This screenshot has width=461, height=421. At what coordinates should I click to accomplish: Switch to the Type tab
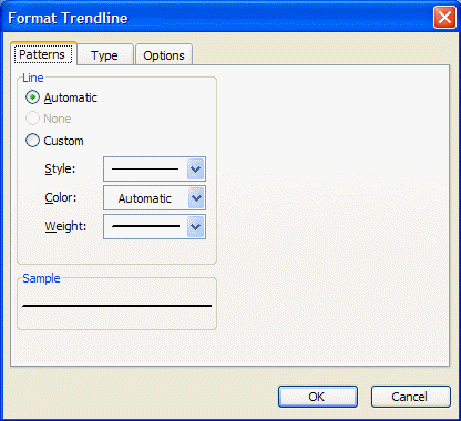105,55
